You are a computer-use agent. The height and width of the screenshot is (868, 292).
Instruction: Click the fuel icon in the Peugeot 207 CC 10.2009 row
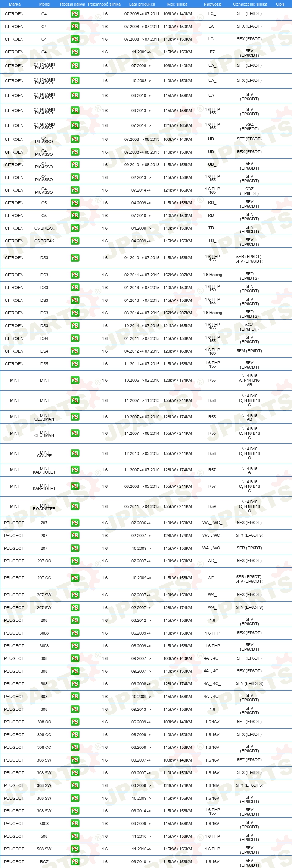point(75,578)
